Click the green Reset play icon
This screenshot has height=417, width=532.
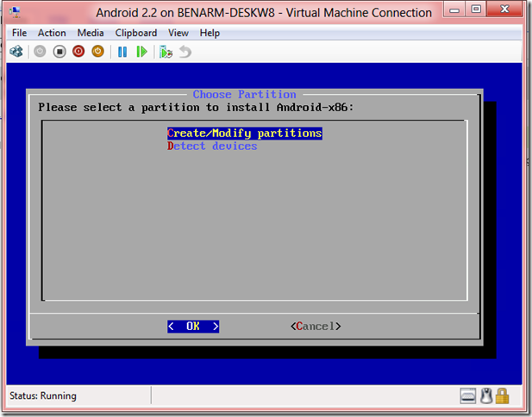tap(141, 52)
